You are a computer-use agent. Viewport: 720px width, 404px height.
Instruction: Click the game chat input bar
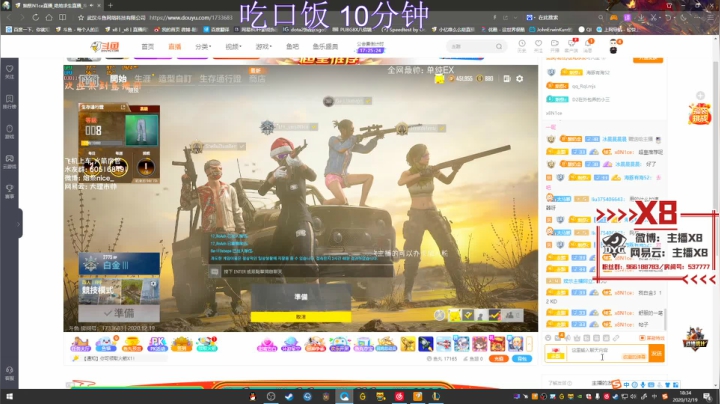(301, 271)
